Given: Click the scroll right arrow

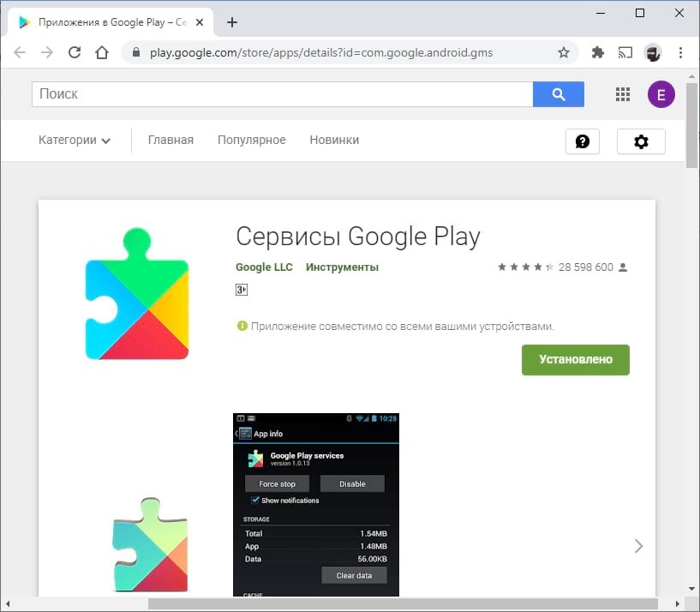Looking at the screenshot, I should click(x=677, y=603).
